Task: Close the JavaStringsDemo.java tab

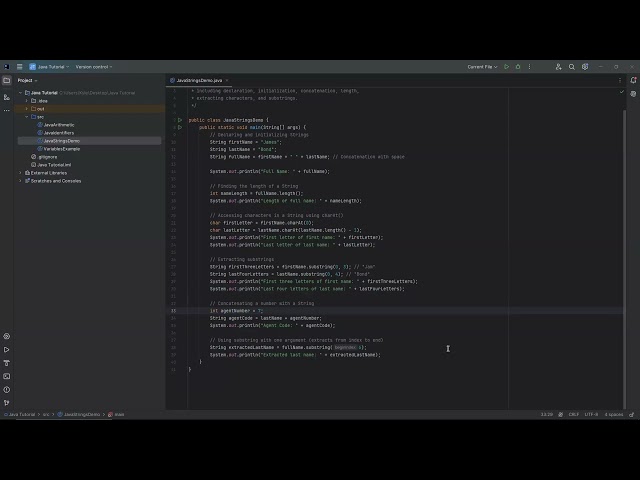Action: [227, 80]
